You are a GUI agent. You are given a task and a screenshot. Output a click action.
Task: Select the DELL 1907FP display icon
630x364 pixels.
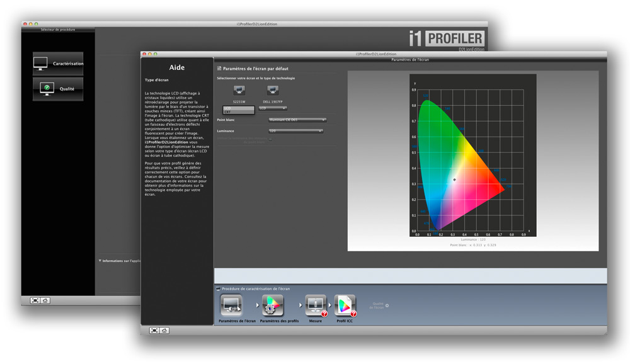click(x=272, y=89)
